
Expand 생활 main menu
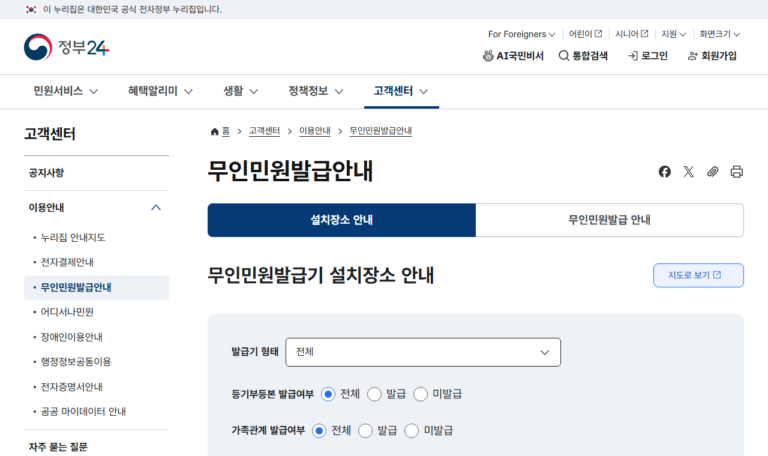point(240,91)
